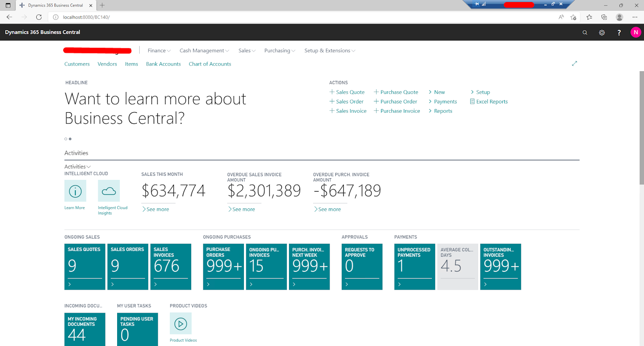Open a new browser tab
644x346 pixels.
click(102, 5)
